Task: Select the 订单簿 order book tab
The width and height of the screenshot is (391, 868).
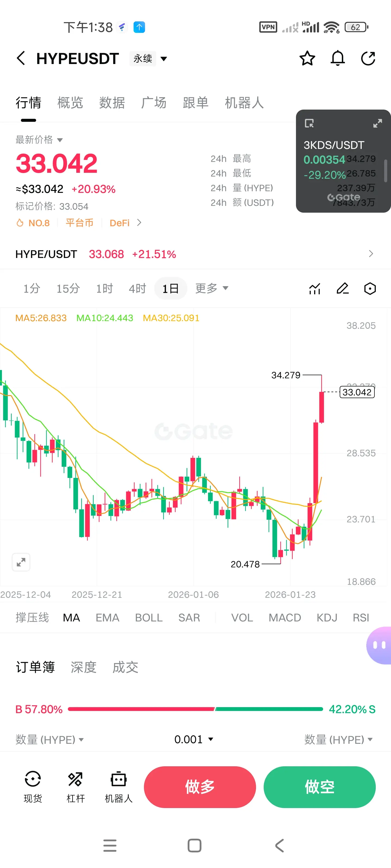Action: [35, 667]
